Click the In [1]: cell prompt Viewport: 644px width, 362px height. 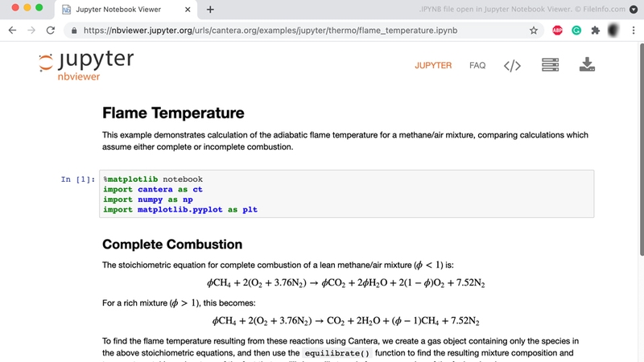point(78,179)
